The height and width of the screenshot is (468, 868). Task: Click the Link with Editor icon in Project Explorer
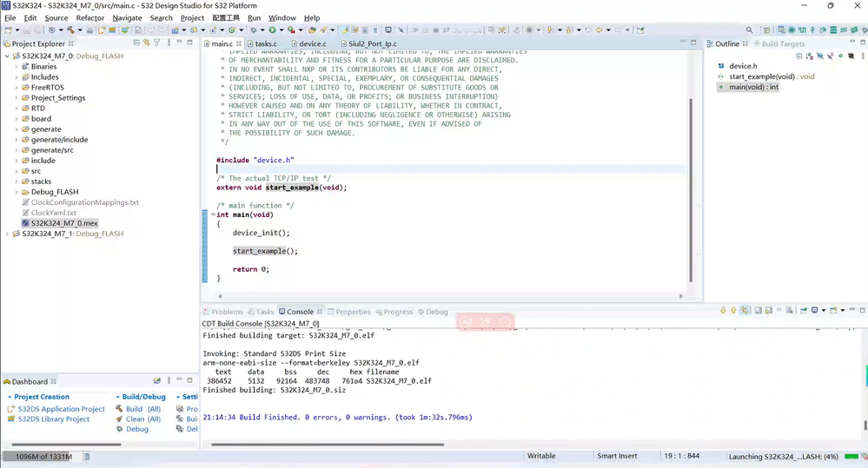click(147, 43)
